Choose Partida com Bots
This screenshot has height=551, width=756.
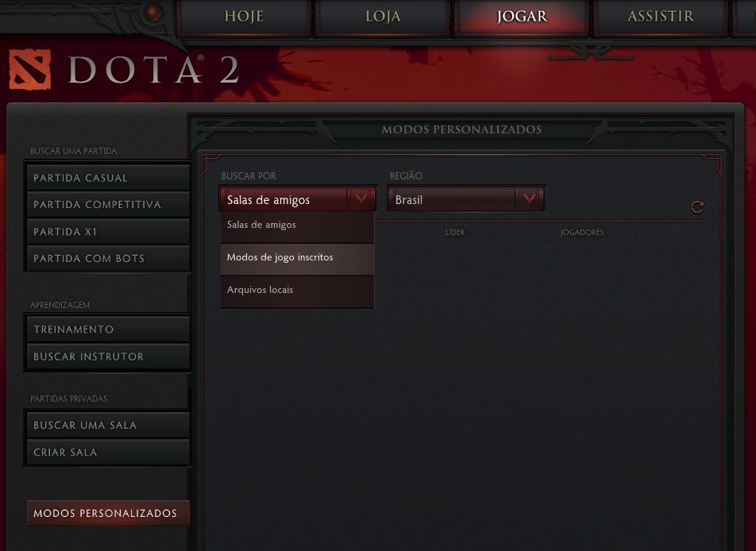coord(108,259)
